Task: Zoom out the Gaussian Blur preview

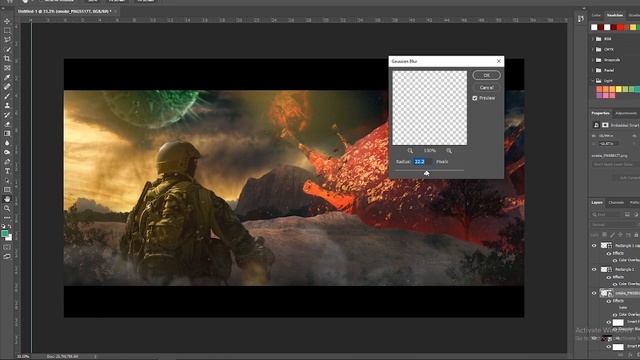Action: coord(410,151)
